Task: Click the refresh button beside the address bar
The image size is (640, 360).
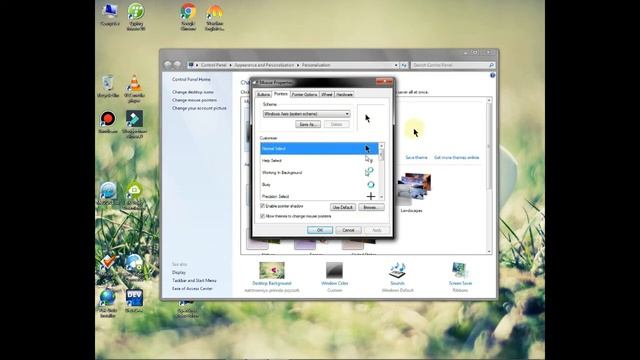Action: pos(404,65)
